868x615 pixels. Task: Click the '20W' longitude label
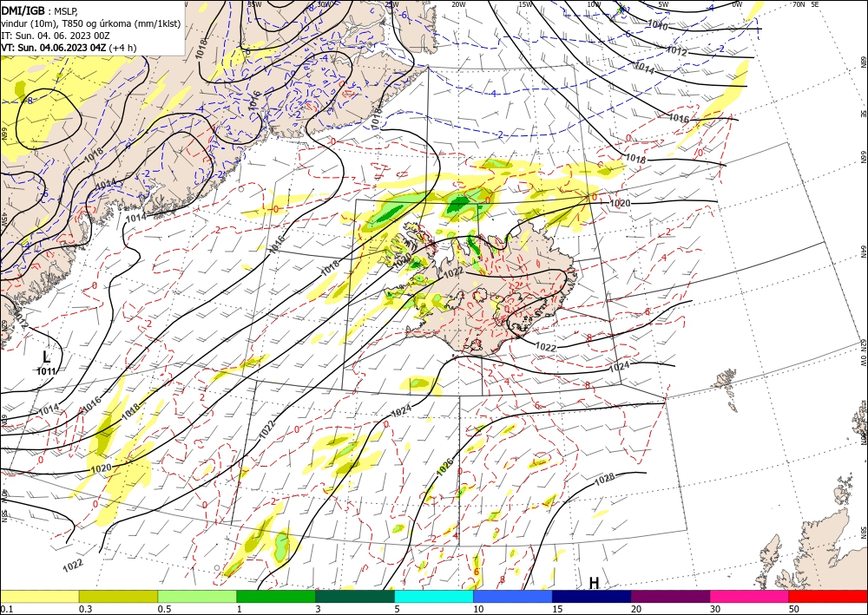click(x=457, y=4)
